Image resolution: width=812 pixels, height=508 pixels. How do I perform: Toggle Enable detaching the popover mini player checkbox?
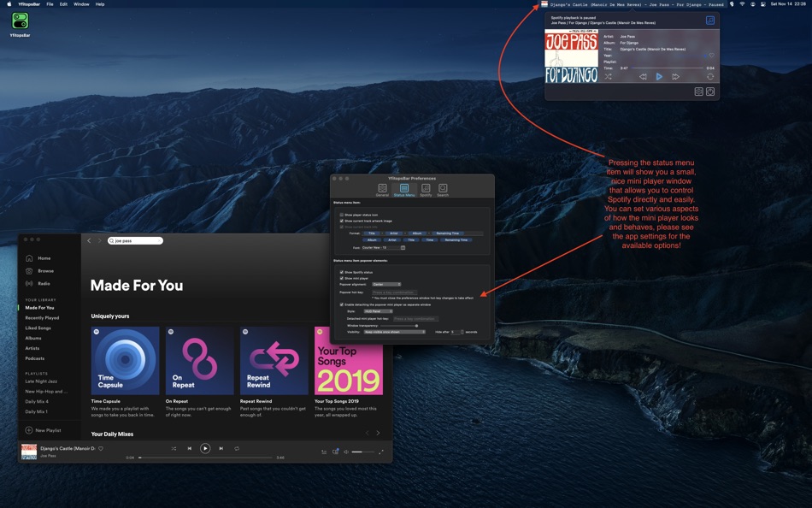point(342,304)
